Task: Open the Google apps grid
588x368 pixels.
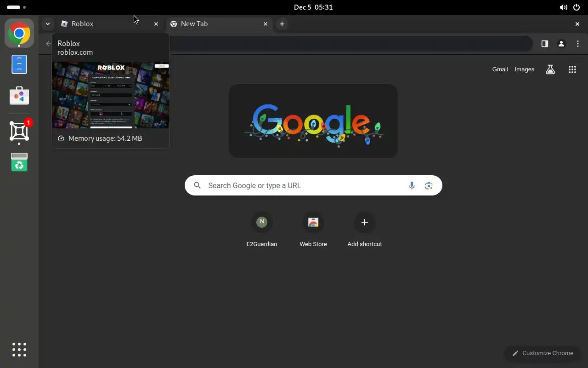Action: point(572,69)
